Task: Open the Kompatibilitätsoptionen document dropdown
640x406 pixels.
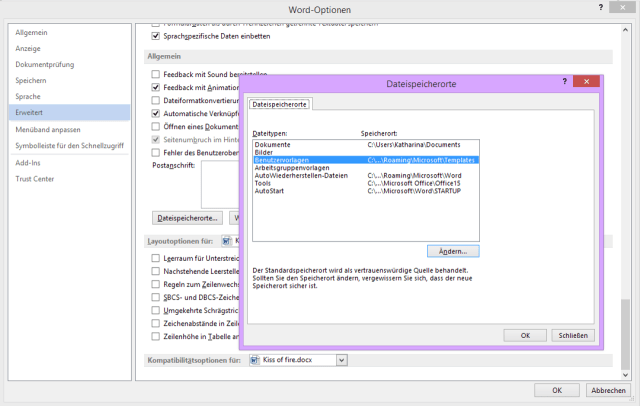Action: click(x=342, y=359)
